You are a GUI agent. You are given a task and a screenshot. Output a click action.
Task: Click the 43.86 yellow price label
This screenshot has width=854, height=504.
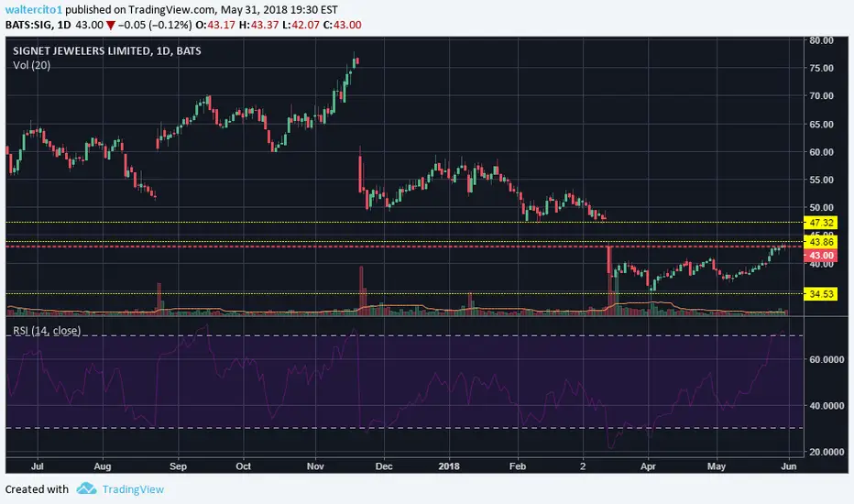pos(821,242)
